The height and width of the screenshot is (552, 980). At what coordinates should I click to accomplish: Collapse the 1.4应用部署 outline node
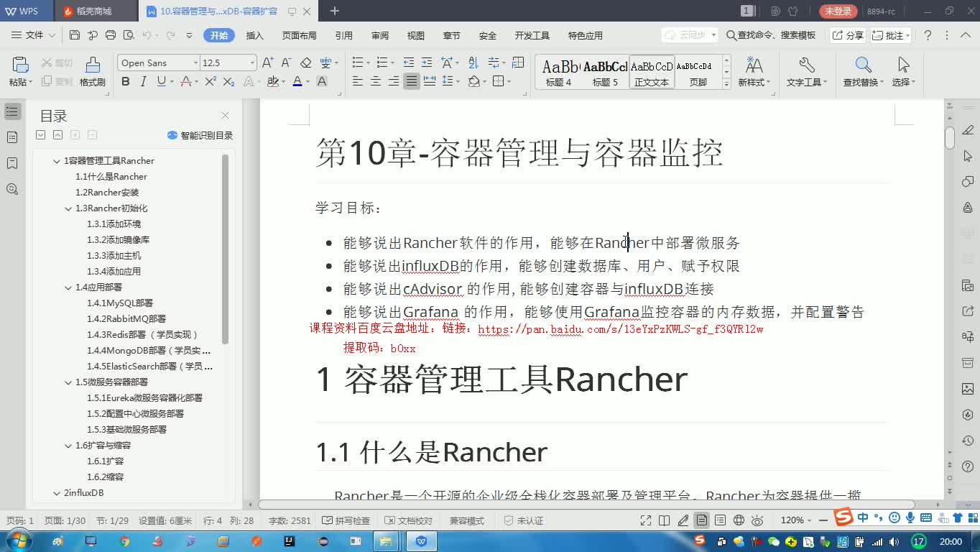click(68, 287)
